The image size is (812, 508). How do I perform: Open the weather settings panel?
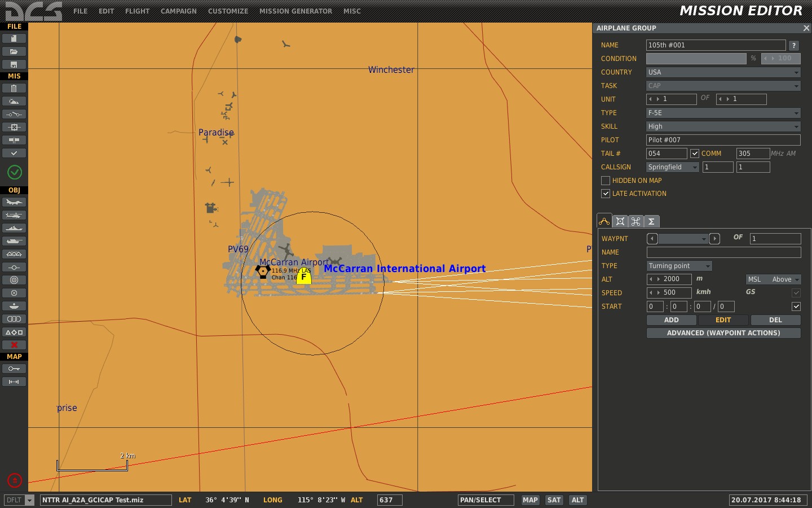14,101
